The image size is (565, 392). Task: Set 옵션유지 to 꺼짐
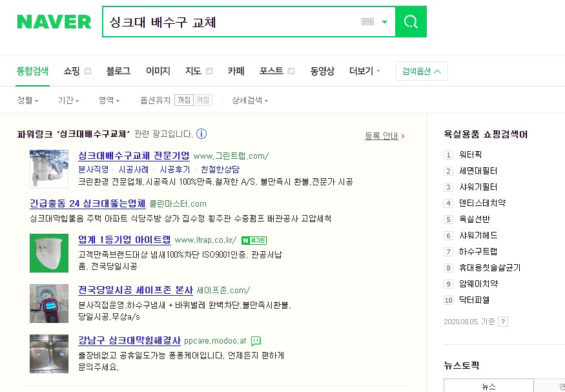(x=184, y=100)
